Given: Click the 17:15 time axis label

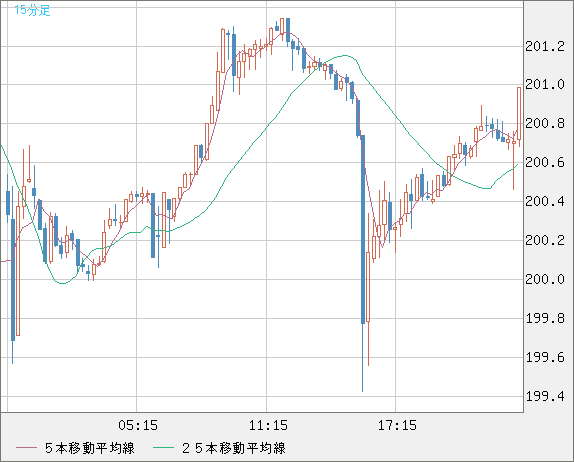Looking at the screenshot, I should point(397,425).
